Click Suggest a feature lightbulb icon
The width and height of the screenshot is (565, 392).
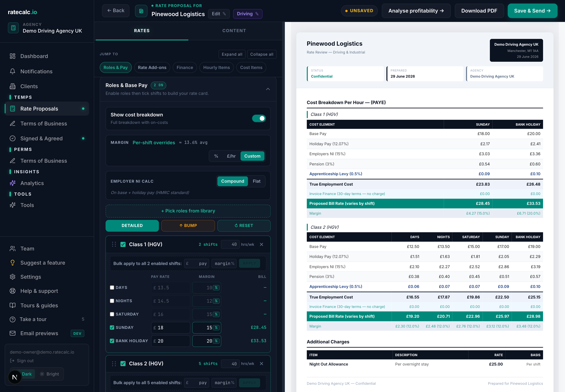(x=13, y=263)
